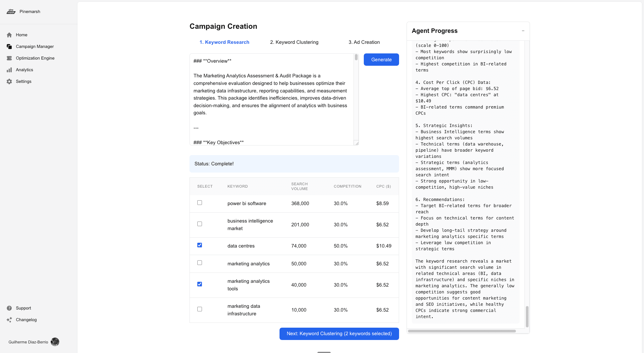Switch to the Ad Creation step tab
Viewport: 644px width, 353px height.
point(364,42)
